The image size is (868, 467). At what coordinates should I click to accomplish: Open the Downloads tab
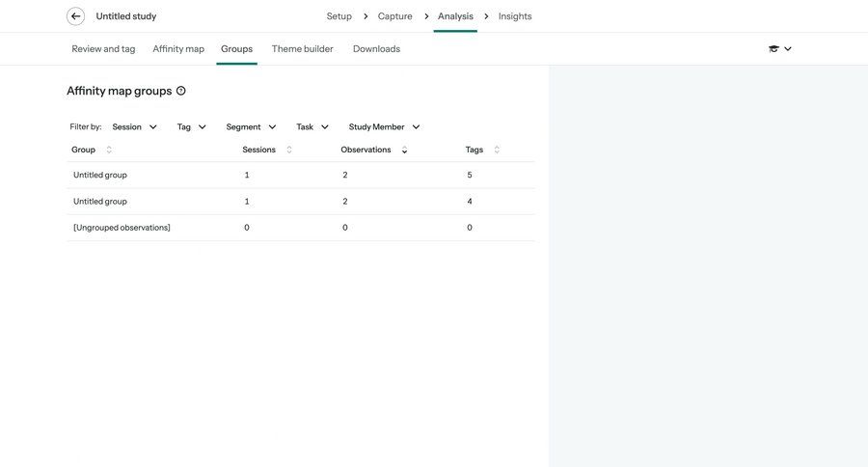(376, 49)
